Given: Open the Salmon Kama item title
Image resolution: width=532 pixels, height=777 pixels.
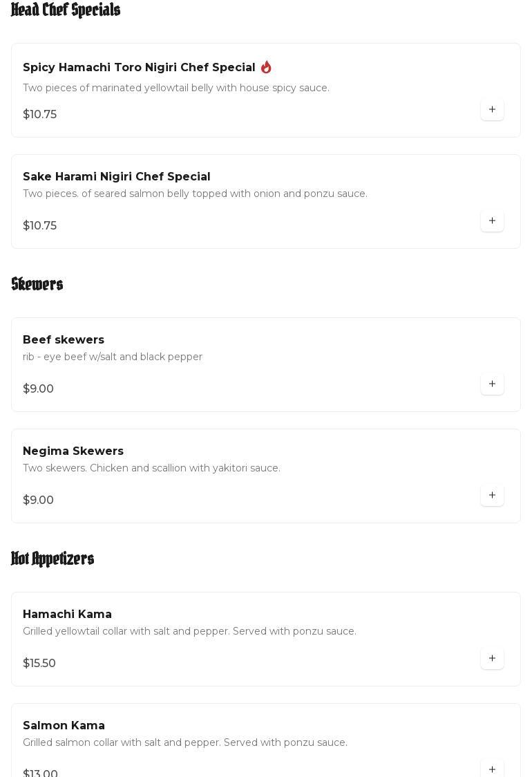Looking at the screenshot, I should tap(64, 725).
